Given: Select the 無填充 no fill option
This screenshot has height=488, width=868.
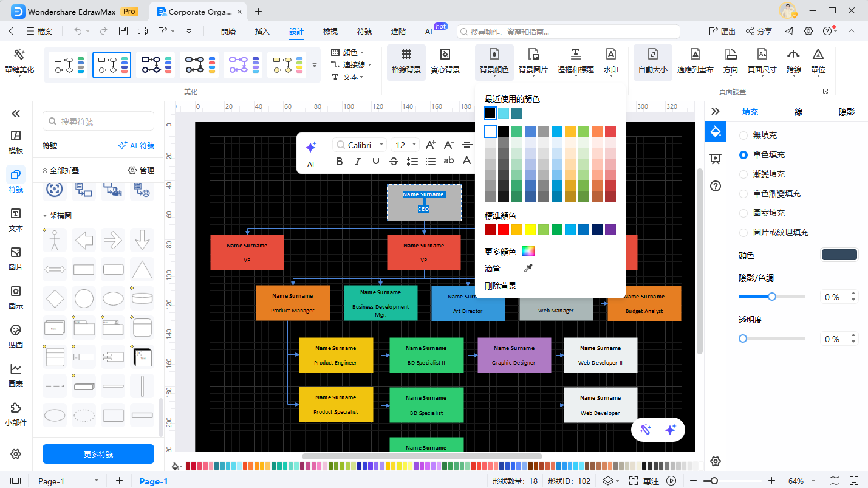Looking at the screenshot, I should point(743,135).
